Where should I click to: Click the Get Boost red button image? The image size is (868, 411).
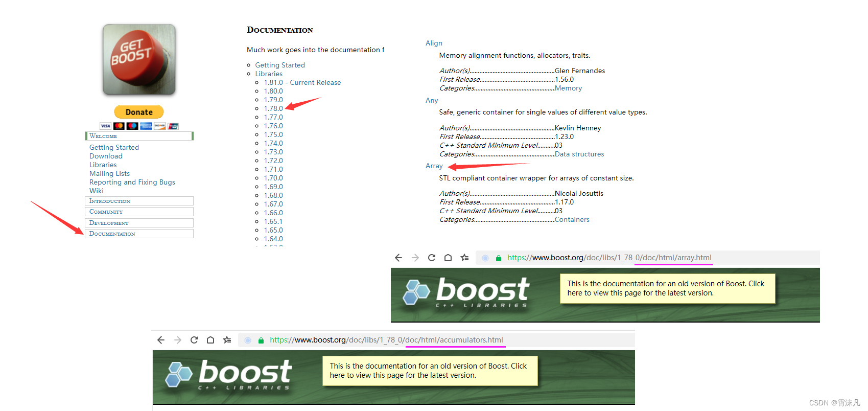coord(139,60)
